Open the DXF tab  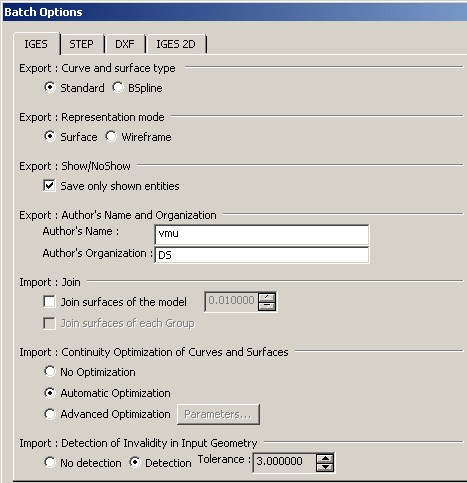pos(125,44)
